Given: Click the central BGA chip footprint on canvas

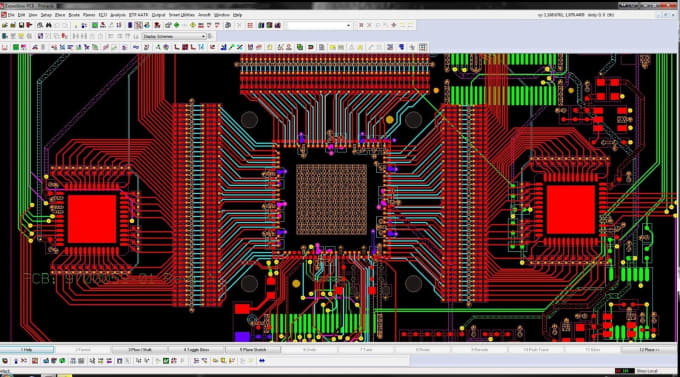Looking at the screenshot, I should click(x=331, y=199).
